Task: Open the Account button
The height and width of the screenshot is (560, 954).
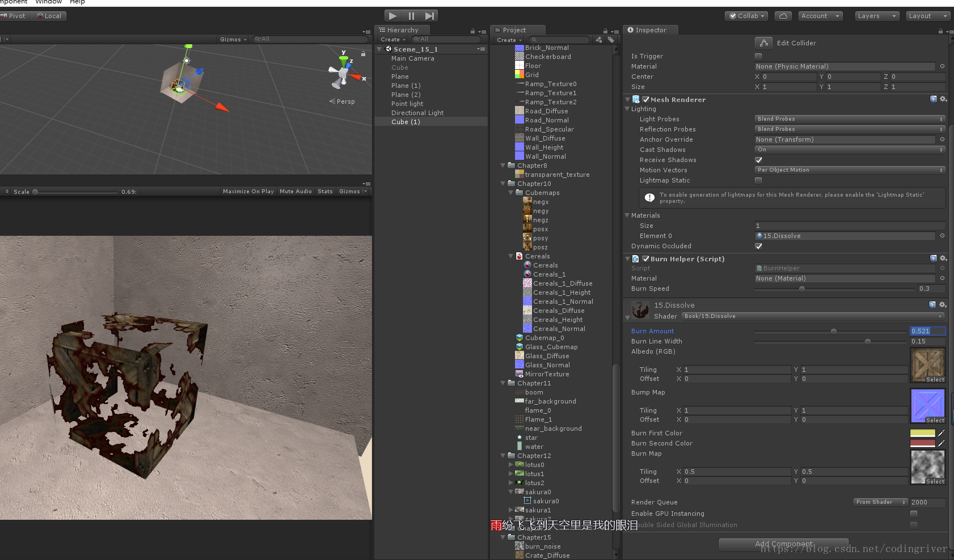Action: click(x=820, y=16)
